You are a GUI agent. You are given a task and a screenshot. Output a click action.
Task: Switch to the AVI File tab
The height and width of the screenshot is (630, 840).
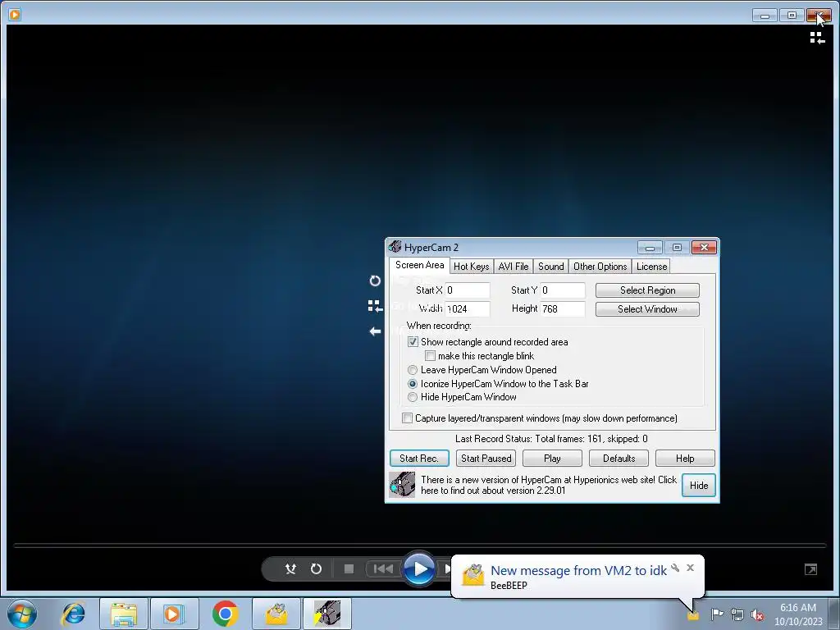tap(514, 267)
